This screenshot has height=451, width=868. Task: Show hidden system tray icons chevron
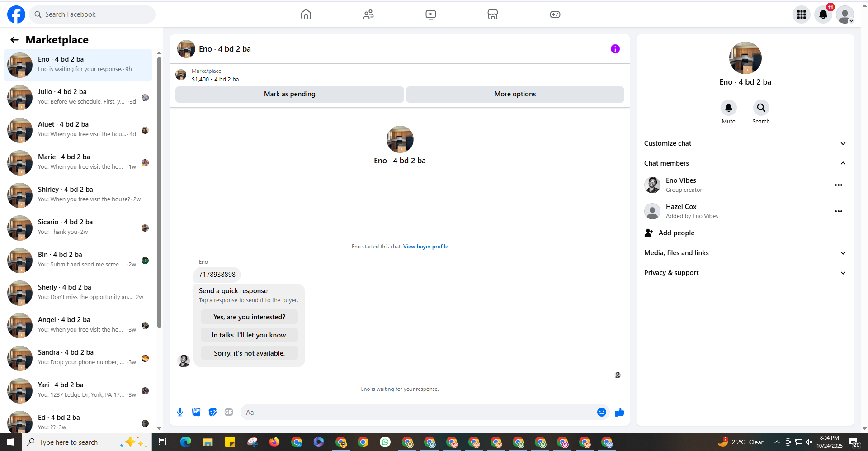point(777,442)
